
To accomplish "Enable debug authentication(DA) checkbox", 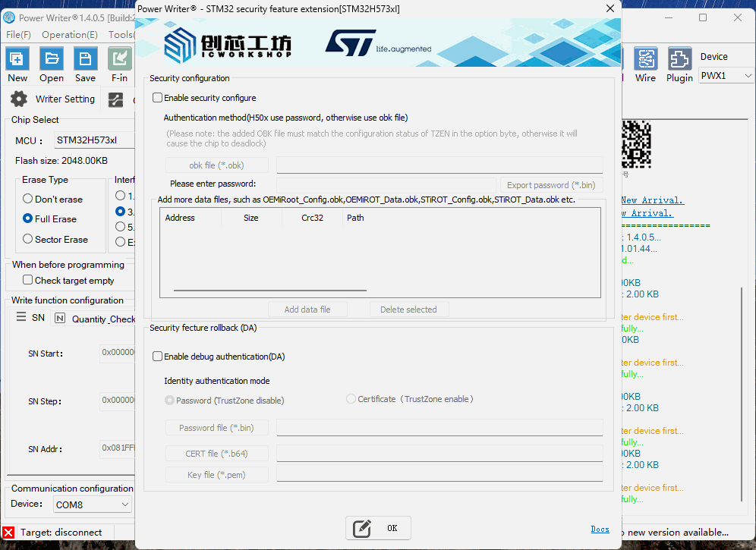I will (x=158, y=357).
